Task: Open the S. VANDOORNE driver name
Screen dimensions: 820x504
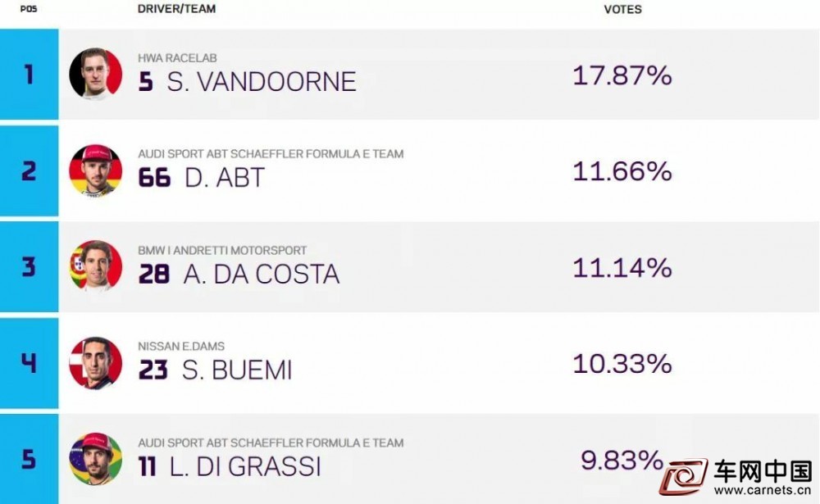Action: point(262,82)
